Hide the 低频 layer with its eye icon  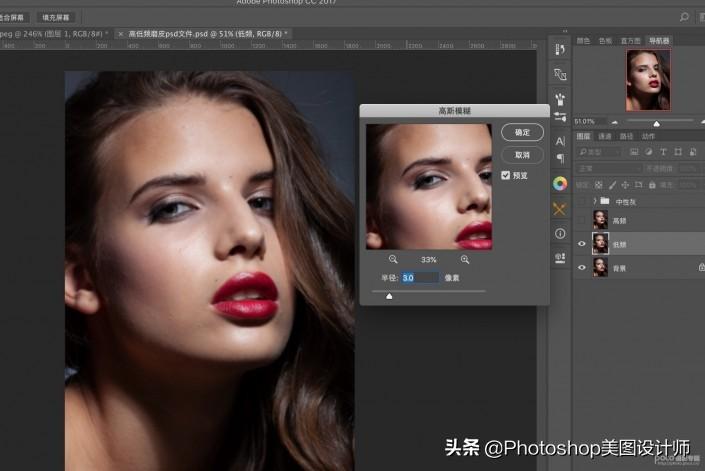pos(583,243)
